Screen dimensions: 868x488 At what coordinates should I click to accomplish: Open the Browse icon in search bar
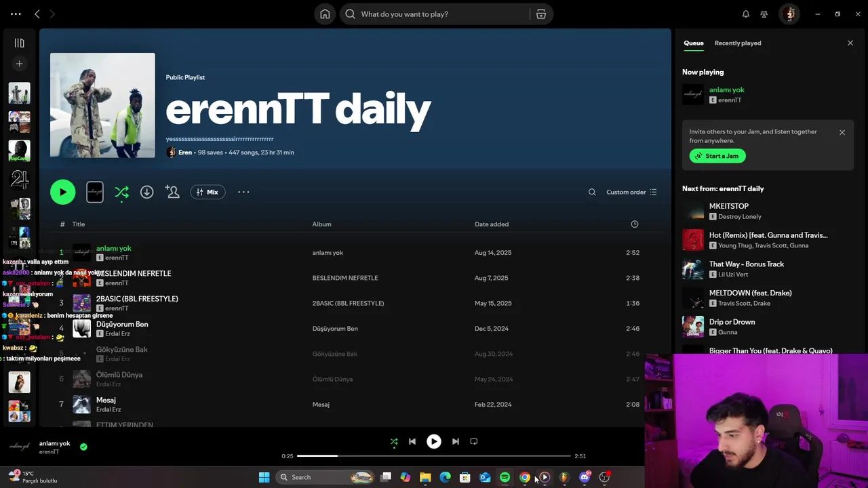click(x=541, y=14)
